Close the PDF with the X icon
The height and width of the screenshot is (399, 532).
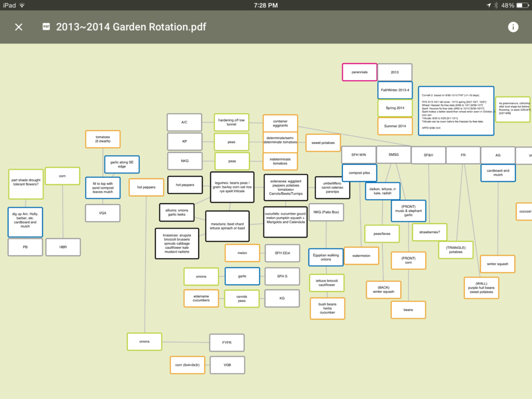click(x=19, y=27)
